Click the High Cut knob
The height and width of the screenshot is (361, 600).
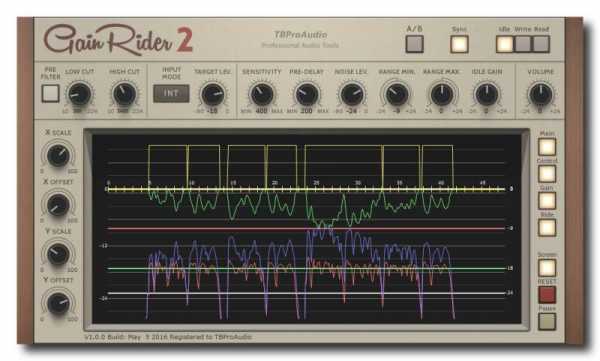[x=124, y=94]
